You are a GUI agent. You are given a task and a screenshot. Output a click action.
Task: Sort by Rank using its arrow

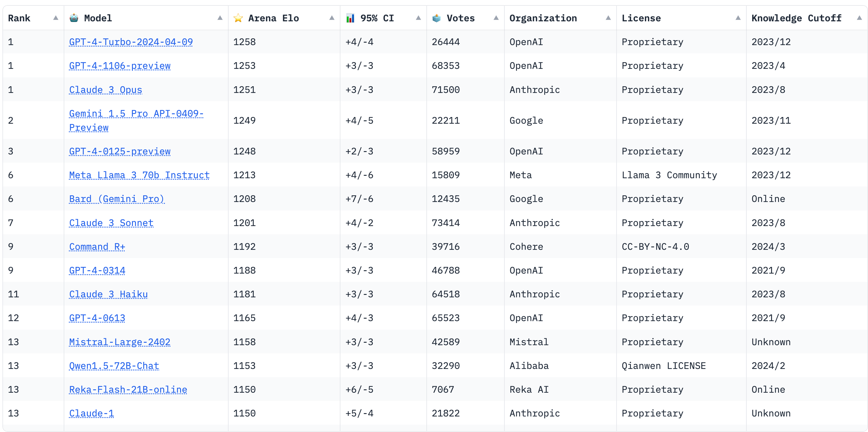coord(55,18)
